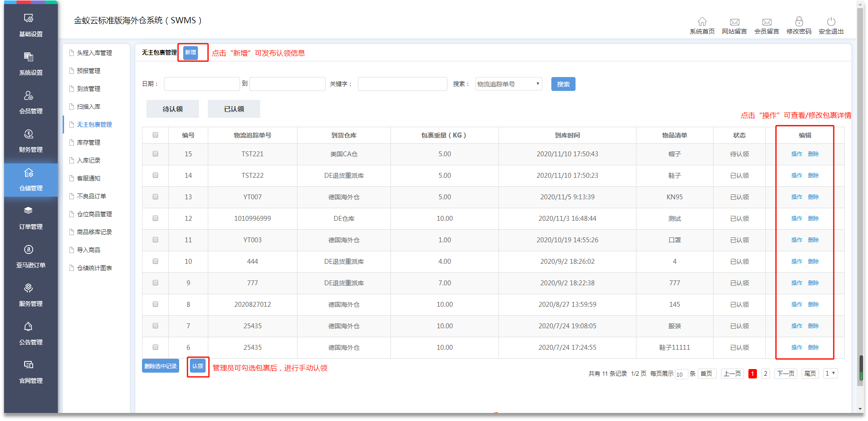Image resolution: width=868 pixels, height=421 pixels.
Task: Select the 订单管理 sidebar icon
Action: pos(29,211)
